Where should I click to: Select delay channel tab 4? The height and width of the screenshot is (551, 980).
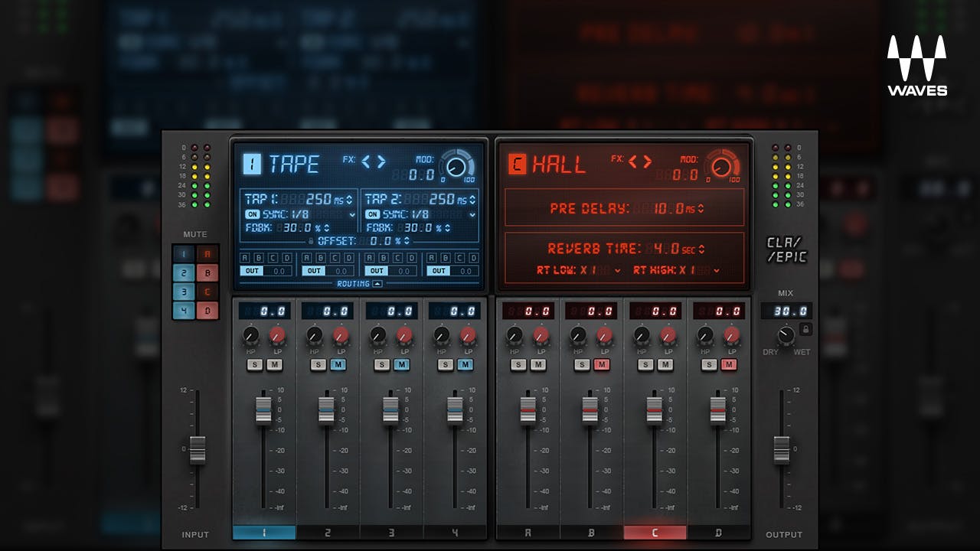tap(455, 533)
